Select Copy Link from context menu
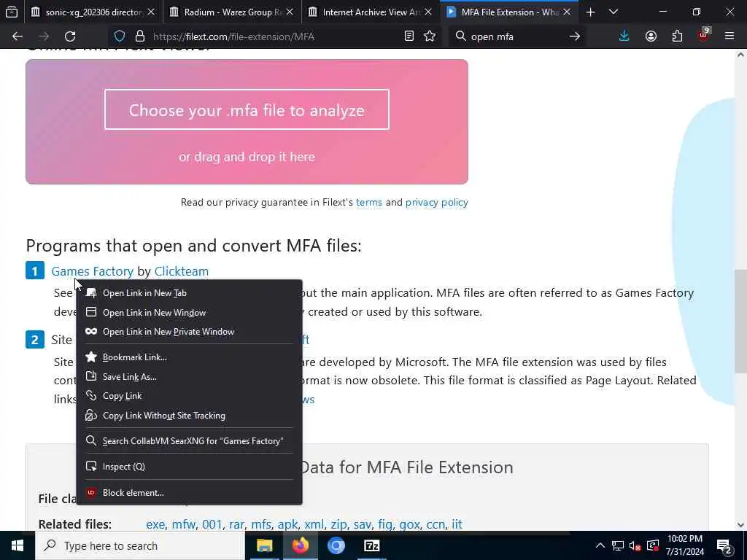 tap(189, 396)
